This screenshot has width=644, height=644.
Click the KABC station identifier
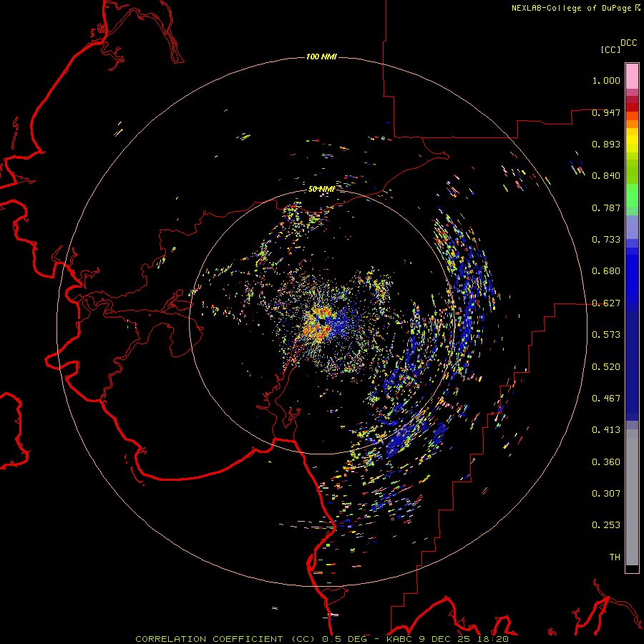[400, 639]
